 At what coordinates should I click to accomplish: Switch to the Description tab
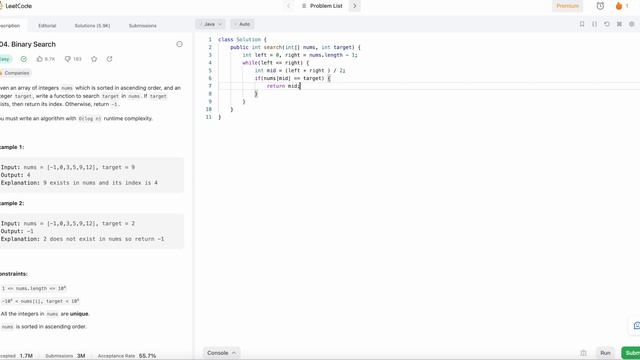point(10,25)
